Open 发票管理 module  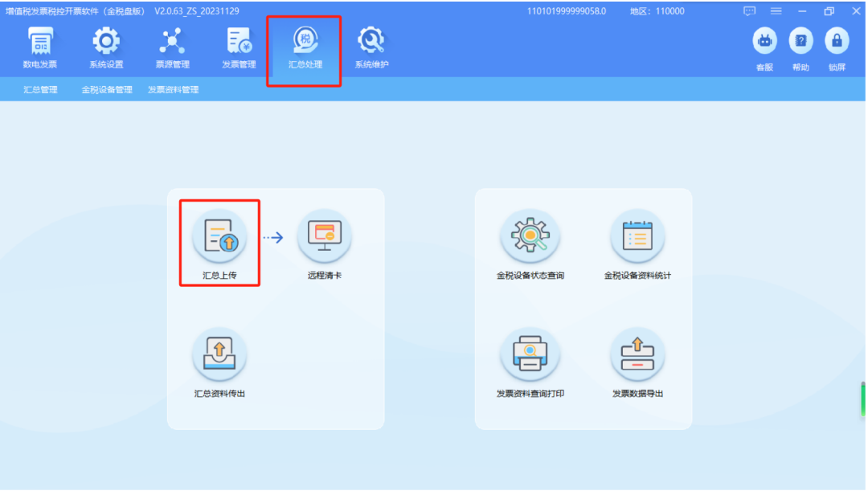[x=239, y=47]
